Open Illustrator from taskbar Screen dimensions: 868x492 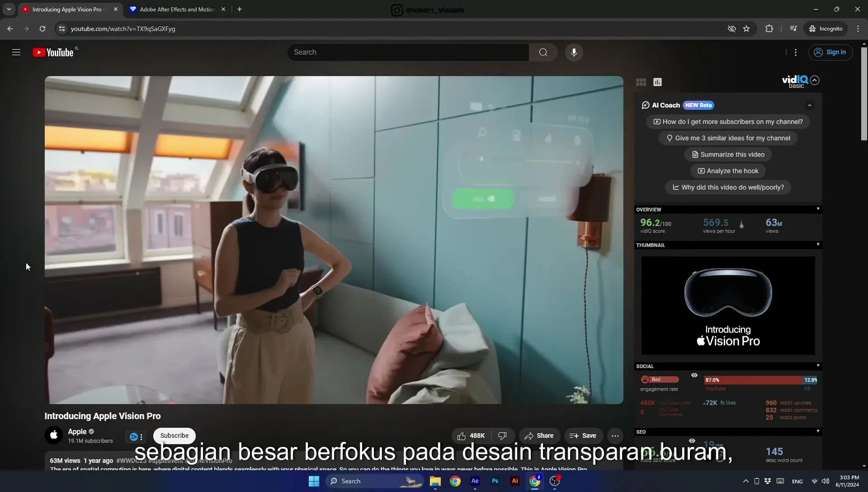pos(514,481)
